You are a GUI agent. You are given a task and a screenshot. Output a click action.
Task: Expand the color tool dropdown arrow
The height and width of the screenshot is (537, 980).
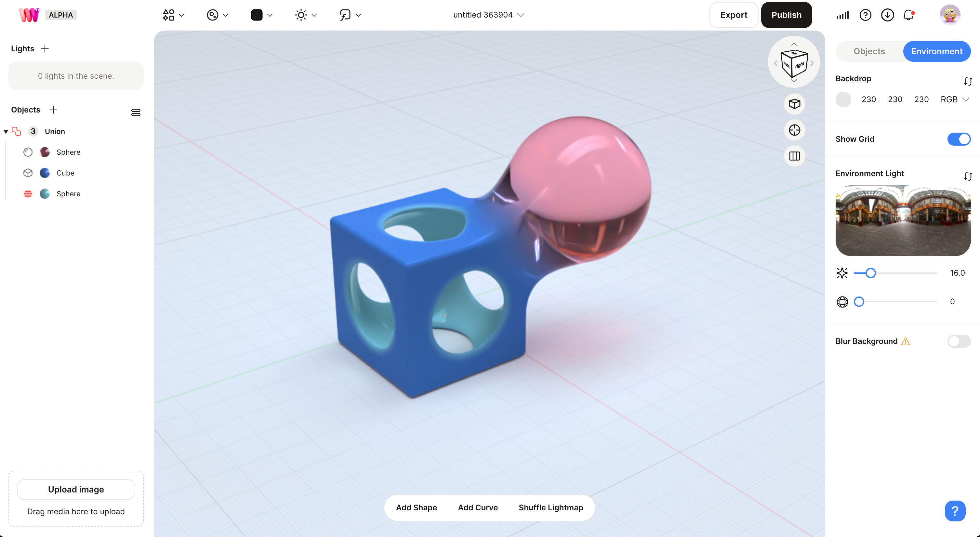(270, 15)
